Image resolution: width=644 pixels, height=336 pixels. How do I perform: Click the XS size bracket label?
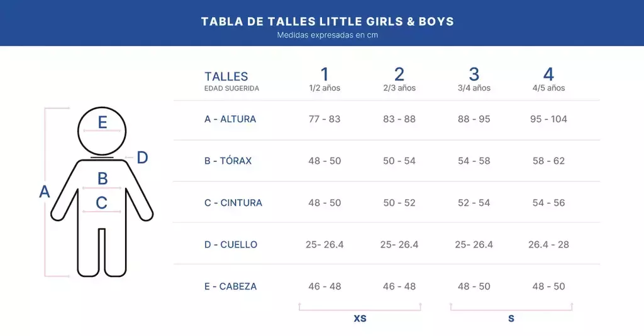click(360, 318)
